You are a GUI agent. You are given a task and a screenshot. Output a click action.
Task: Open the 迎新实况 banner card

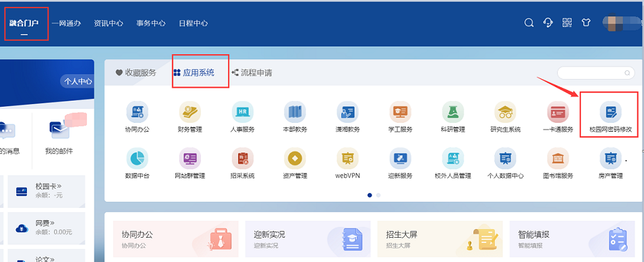tap(308, 240)
